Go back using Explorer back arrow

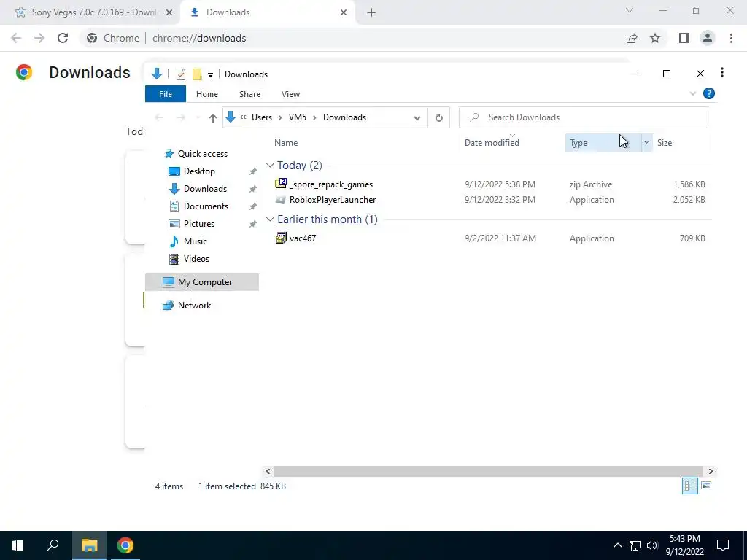159,117
